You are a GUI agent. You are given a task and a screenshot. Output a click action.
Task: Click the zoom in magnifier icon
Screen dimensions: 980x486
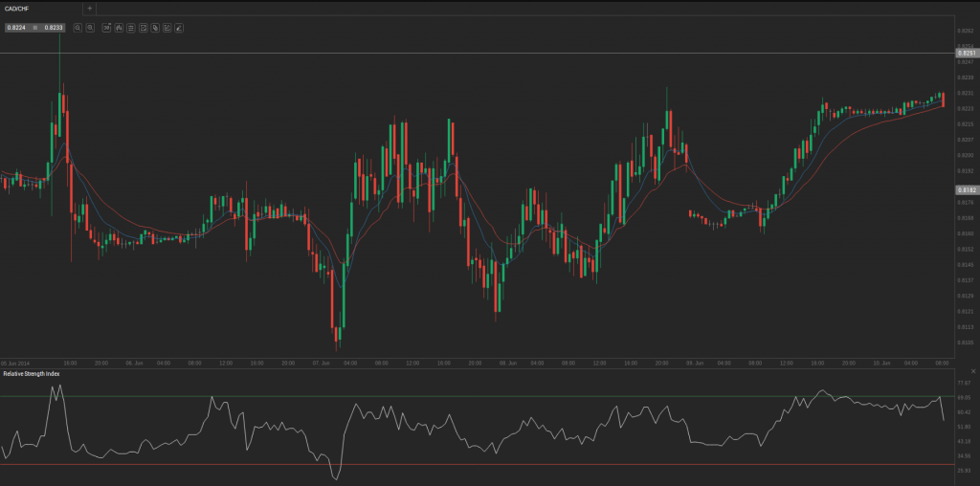click(78, 28)
